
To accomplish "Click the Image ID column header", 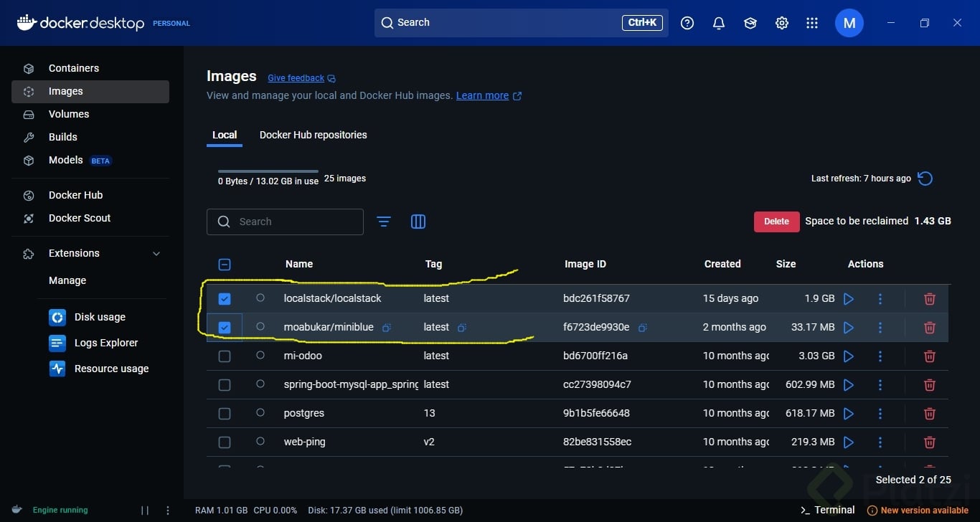I will (585, 264).
